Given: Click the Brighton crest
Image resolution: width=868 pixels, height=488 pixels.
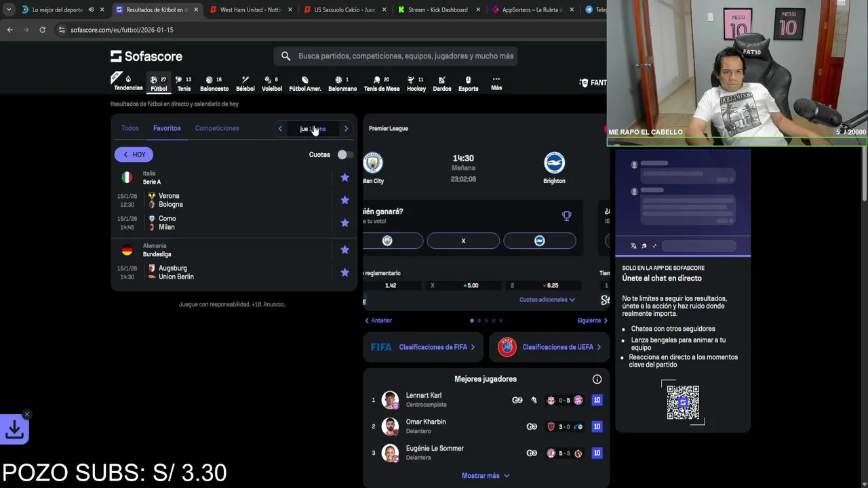Looking at the screenshot, I should (554, 163).
